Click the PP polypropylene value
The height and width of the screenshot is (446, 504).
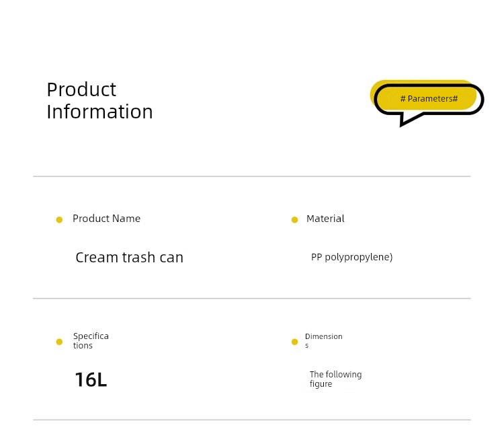351,257
